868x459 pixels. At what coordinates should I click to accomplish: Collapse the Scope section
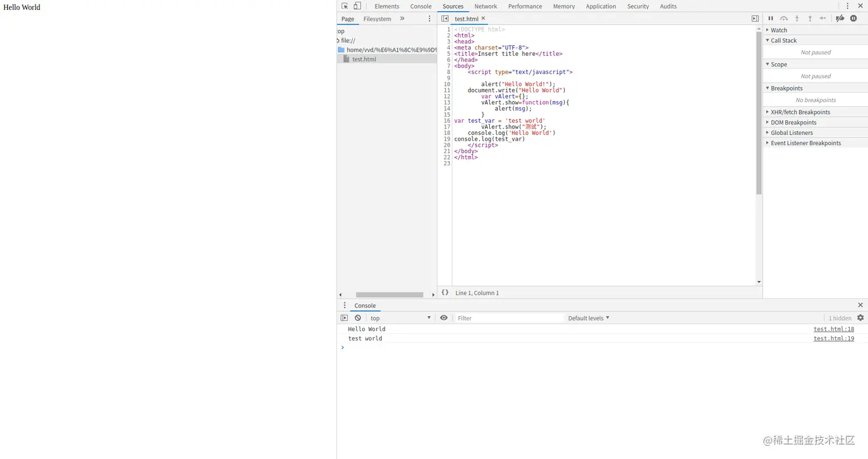(815, 64)
